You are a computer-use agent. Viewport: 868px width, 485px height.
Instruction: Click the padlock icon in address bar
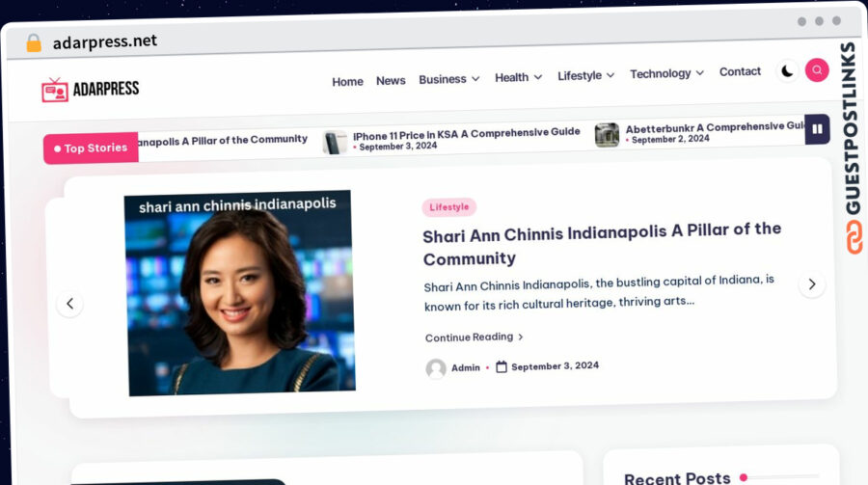pyautogui.click(x=34, y=43)
